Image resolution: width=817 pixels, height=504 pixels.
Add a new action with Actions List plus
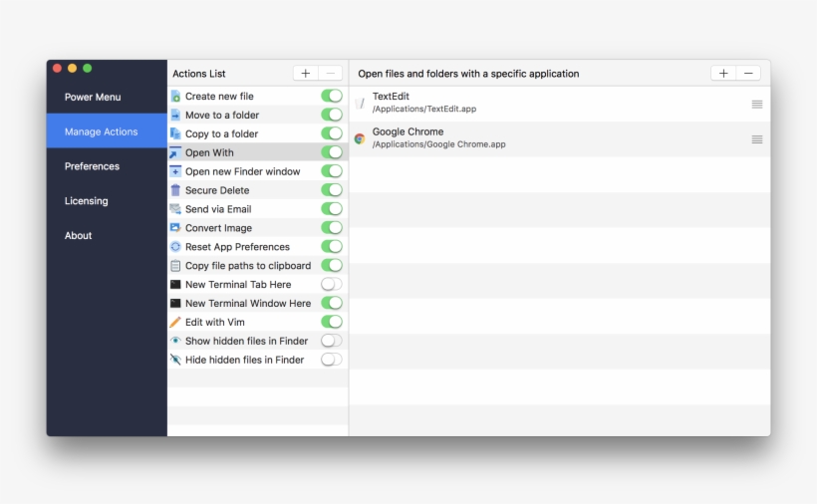click(x=305, y=74)
